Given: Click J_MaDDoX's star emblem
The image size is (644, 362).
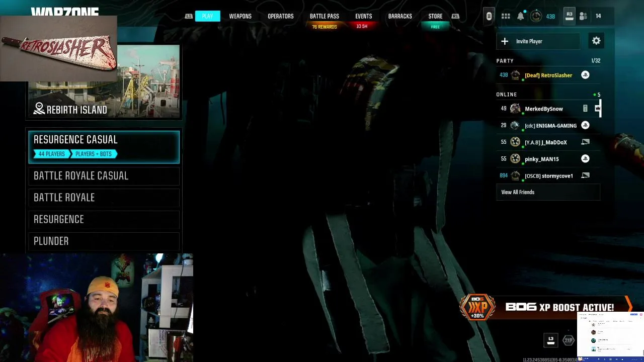Looking at the screenshot, I should [x=515, y=142].
